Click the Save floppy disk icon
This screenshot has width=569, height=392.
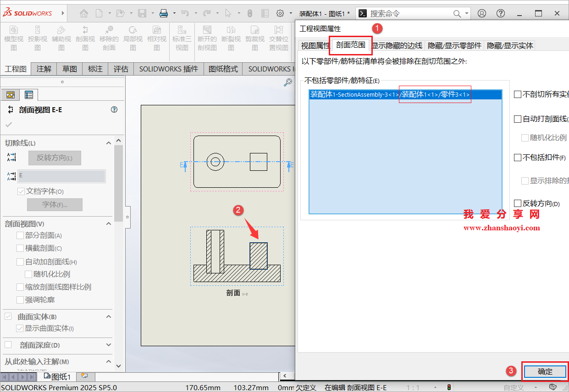(x=143, y=13)
